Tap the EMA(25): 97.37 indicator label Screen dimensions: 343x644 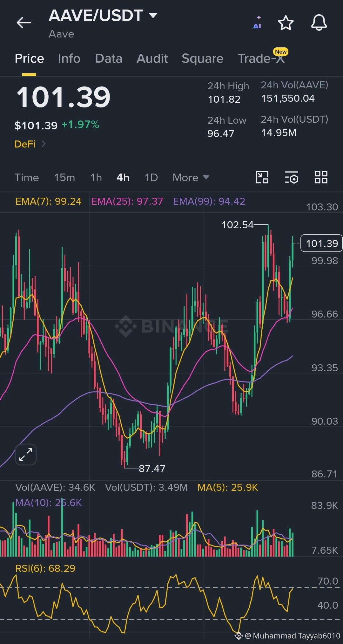[x=127, y=201]
